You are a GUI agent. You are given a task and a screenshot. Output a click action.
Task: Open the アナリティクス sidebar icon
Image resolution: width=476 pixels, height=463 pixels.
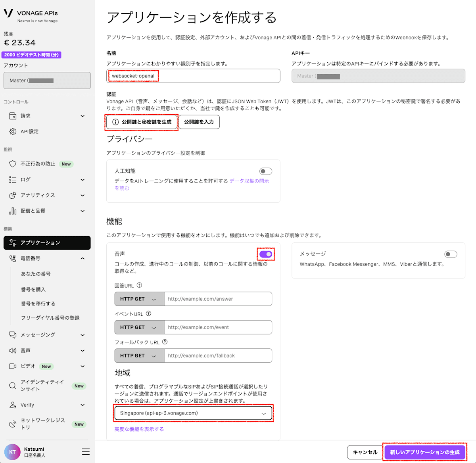(13, 195)
